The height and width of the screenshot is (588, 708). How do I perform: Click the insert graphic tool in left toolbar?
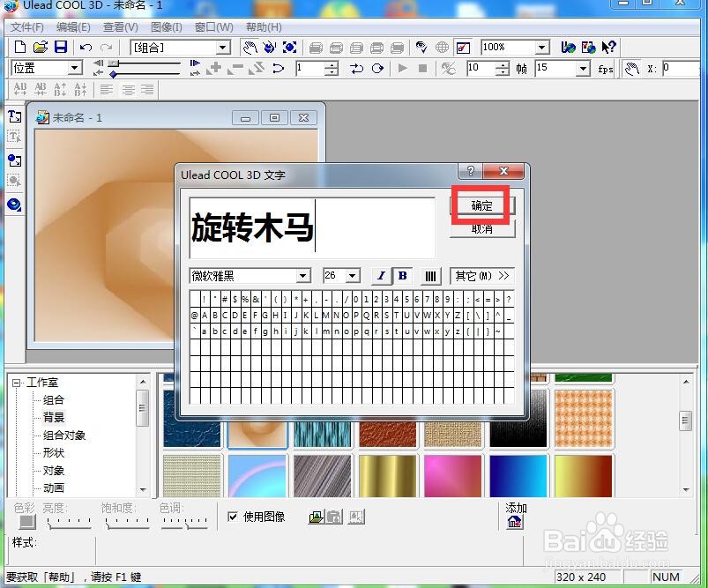point(14,160)
